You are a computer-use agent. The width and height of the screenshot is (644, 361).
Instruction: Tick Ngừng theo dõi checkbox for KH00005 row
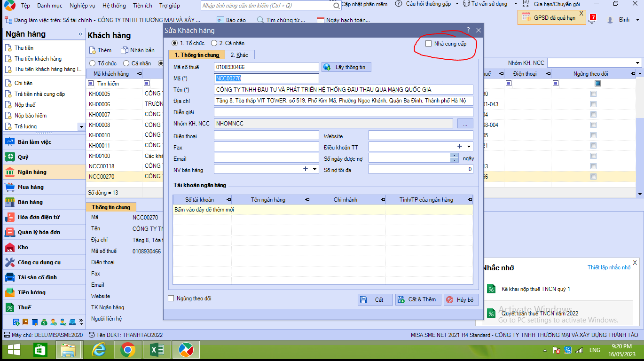pos(593,94)
